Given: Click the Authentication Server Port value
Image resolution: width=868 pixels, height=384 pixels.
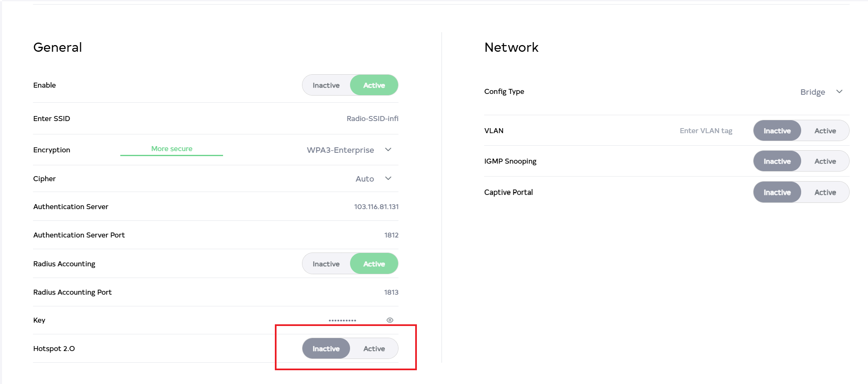Looking at the screenshot, I should tap(391, 235).
